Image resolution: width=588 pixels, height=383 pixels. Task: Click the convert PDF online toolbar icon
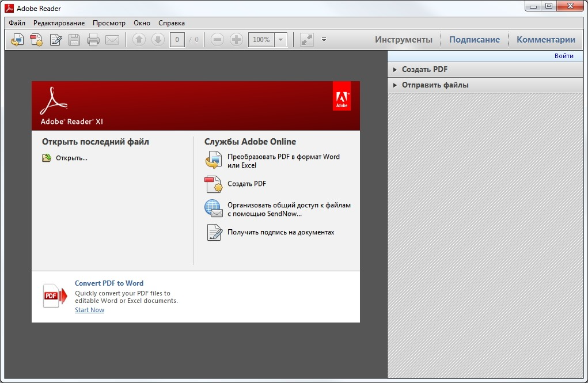[x=17, y=40]
